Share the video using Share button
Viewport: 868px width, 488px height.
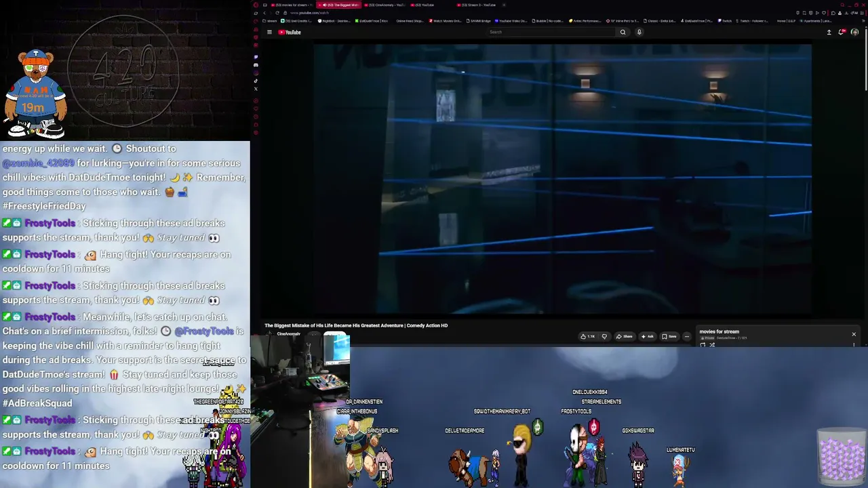pos(624,336)
